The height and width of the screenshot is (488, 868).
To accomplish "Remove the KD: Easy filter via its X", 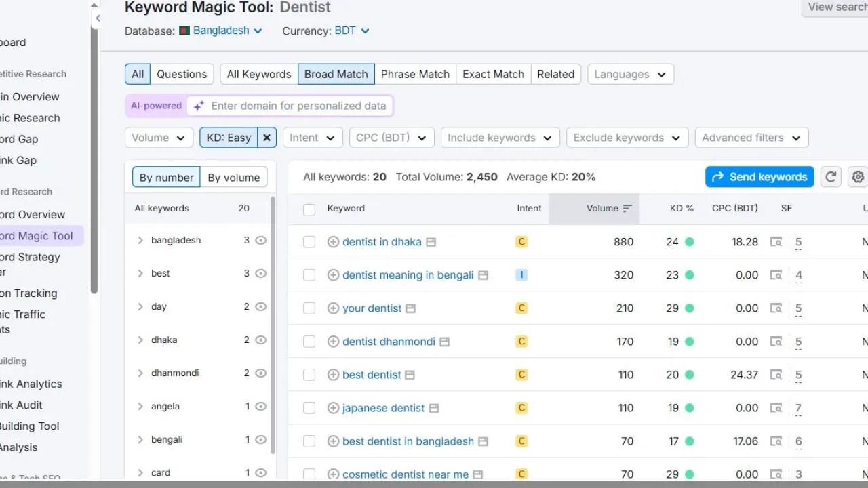I will tap(267, 137).
